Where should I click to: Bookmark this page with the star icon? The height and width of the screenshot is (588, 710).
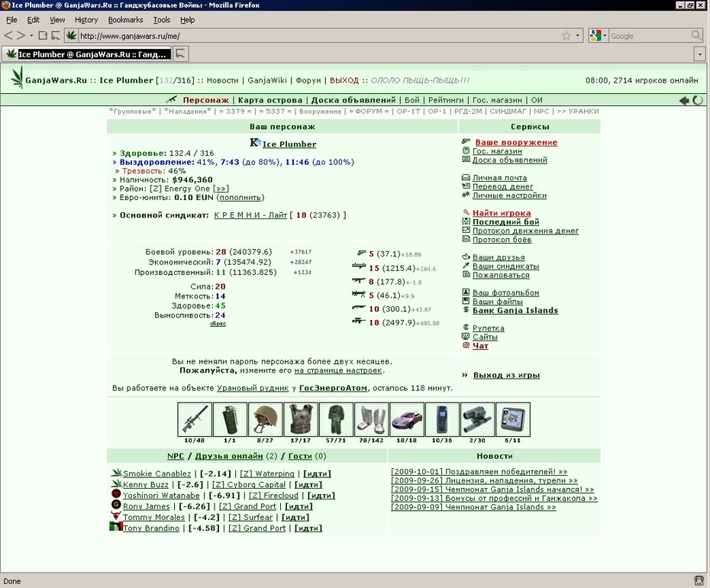[566, 36]
